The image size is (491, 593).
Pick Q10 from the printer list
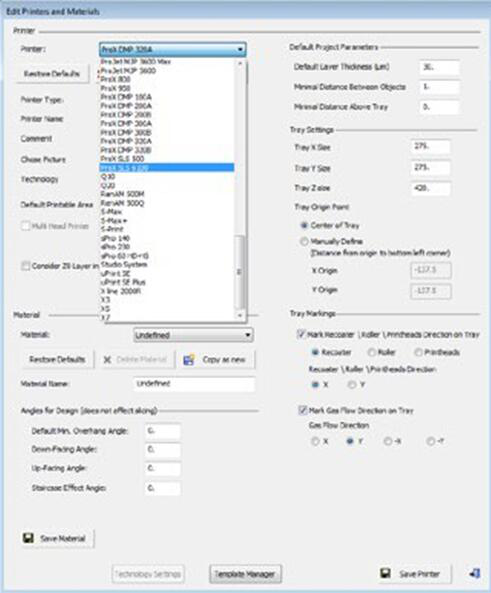pos(167,177)
